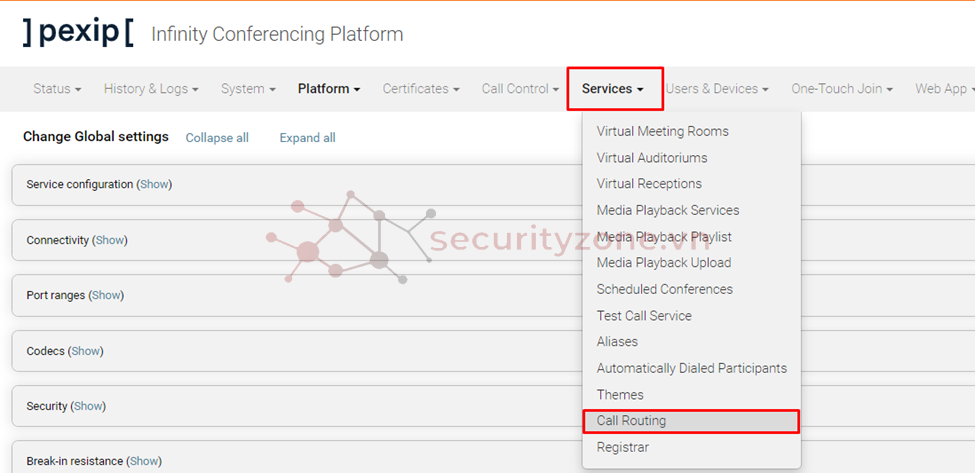Select Virtual Meeting Rooms
This screenshot has width=975, height=473.
[663, 131]
